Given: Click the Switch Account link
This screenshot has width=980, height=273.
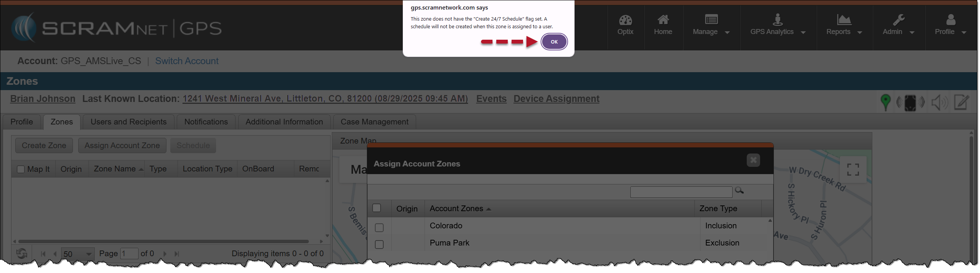Looking at the screenshot, I should click(x=187, y=61).
